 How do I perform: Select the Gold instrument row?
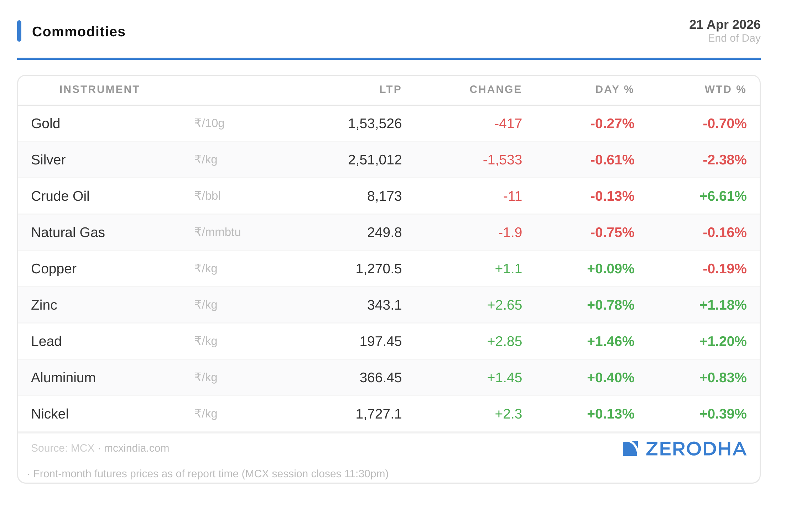pyautogui.click(x=46, y=123)
